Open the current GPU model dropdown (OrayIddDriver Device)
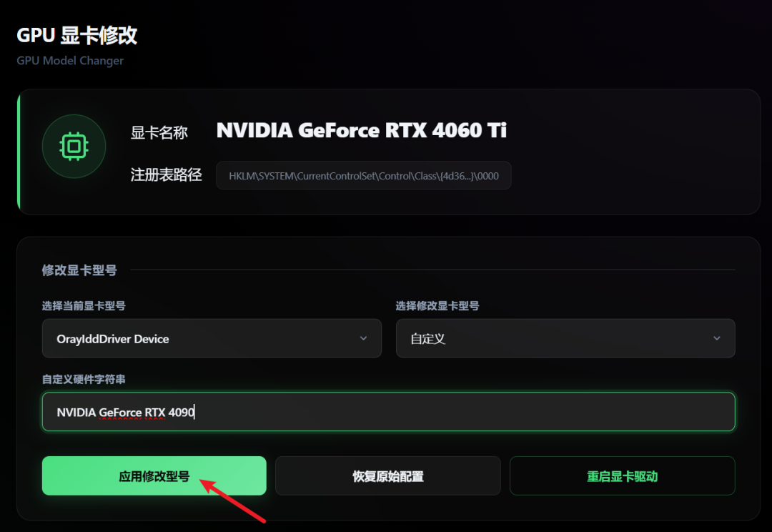 point(212,338)
